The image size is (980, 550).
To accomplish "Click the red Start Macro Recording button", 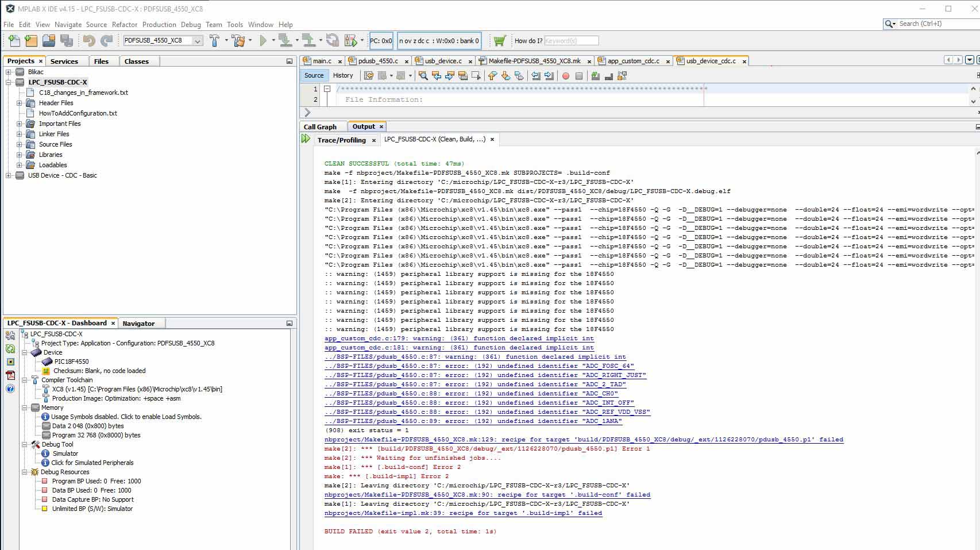I will [x=565, y=76].
